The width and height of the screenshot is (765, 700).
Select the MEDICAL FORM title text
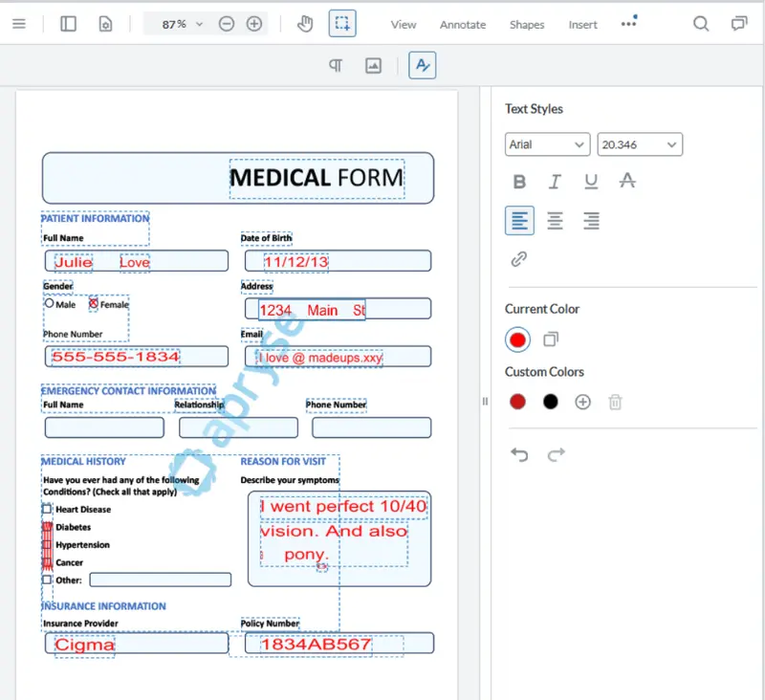click(x=317, y=178)
